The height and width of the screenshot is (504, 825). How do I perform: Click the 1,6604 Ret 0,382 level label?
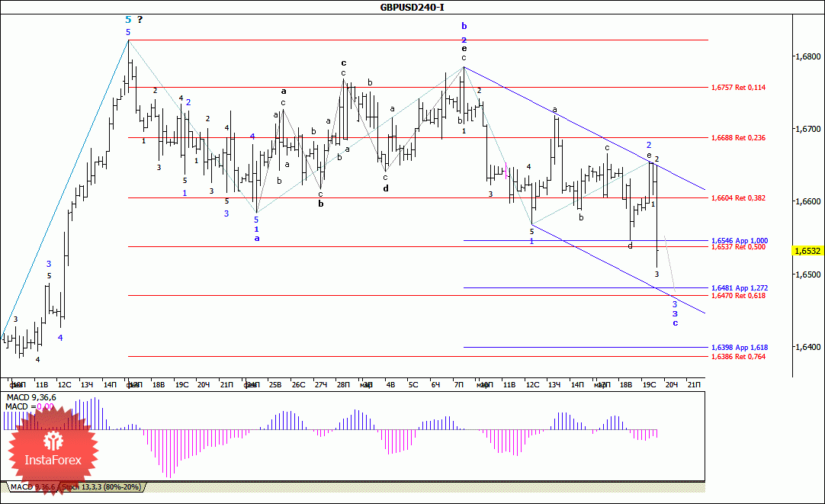738,198
